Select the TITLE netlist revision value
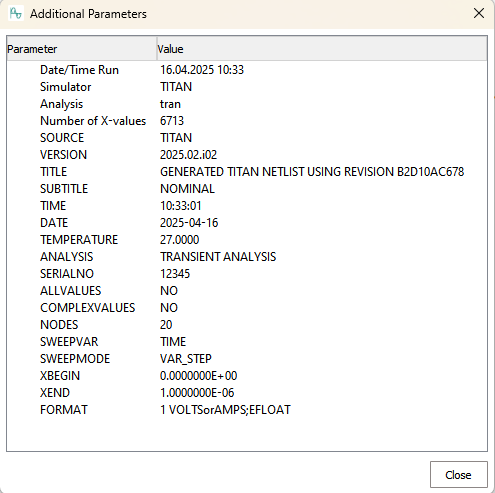Screen dimensions: 495x493 pos(312,172)
